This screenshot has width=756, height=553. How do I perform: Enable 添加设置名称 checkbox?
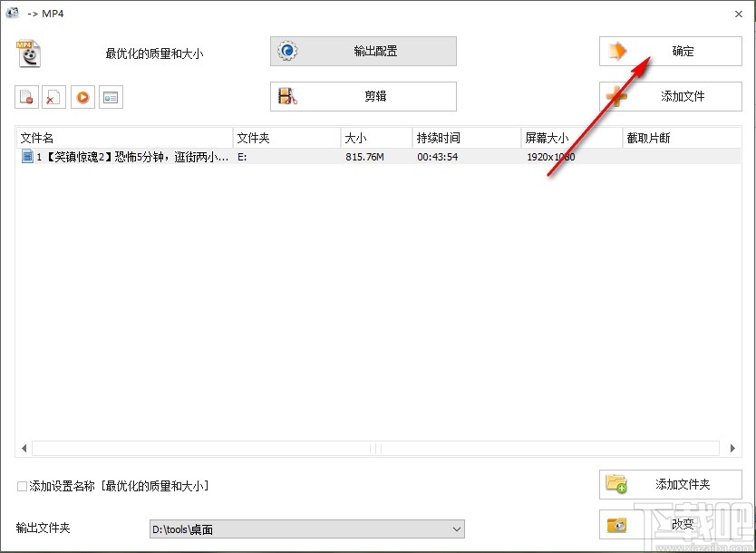(x=22, y=486)
